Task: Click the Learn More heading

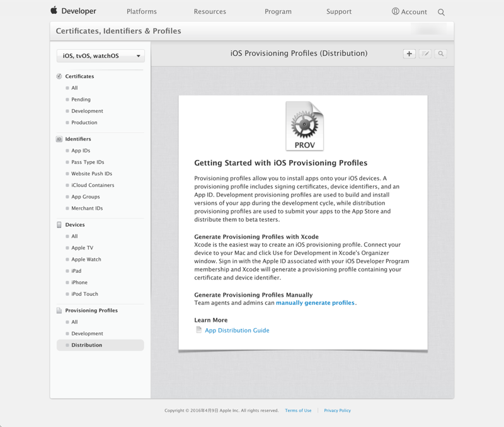Action: 211,320
